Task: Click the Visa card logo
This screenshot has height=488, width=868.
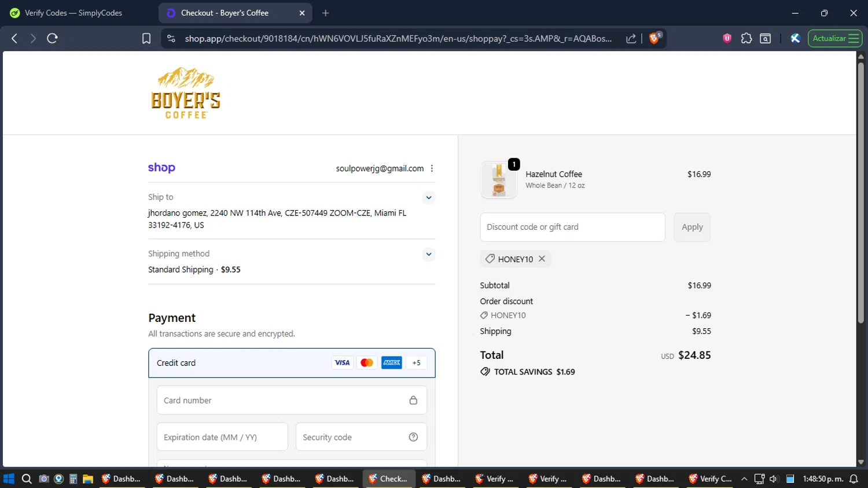Action: (x=342, y=363)
